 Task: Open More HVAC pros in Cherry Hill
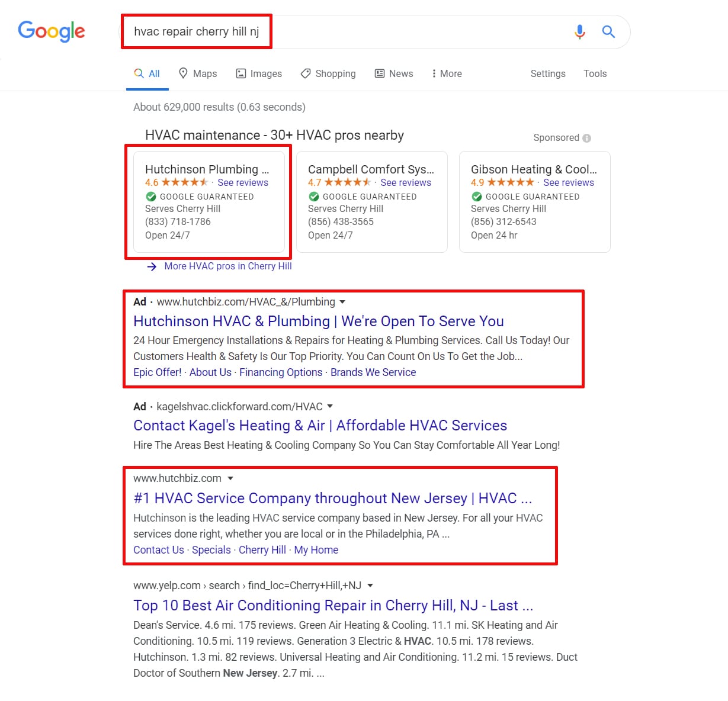click(228, 266)
